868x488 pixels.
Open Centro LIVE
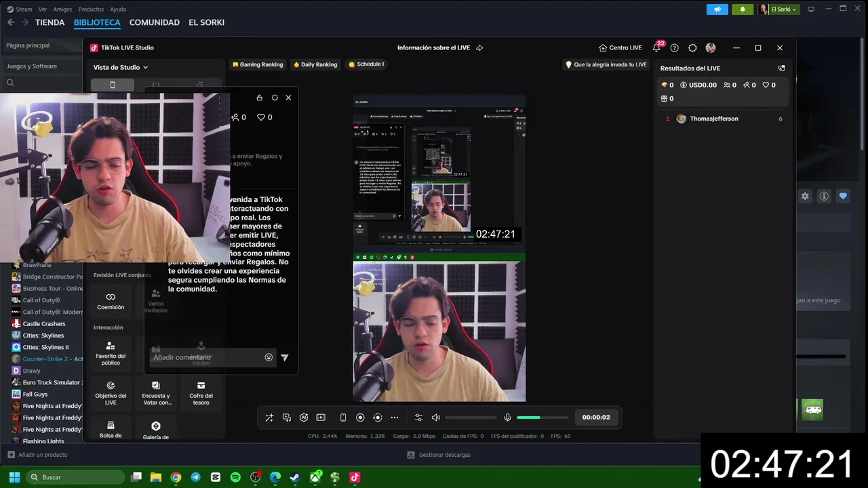click(620, 48)
